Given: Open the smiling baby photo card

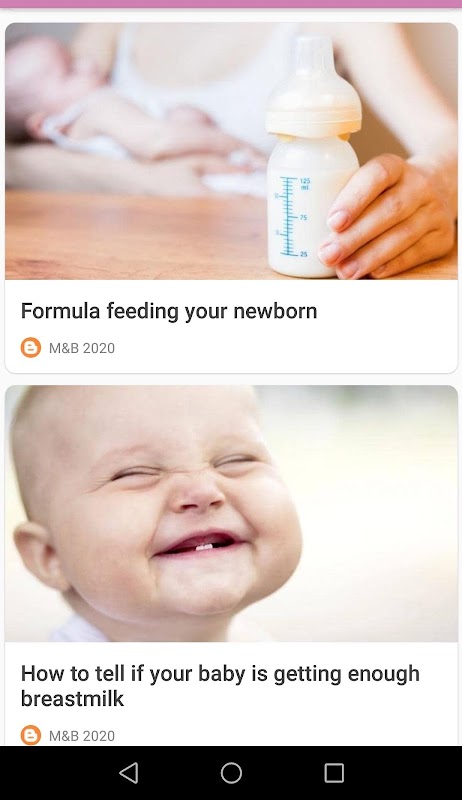Looking at the screenshot, I should coord(231,514).
